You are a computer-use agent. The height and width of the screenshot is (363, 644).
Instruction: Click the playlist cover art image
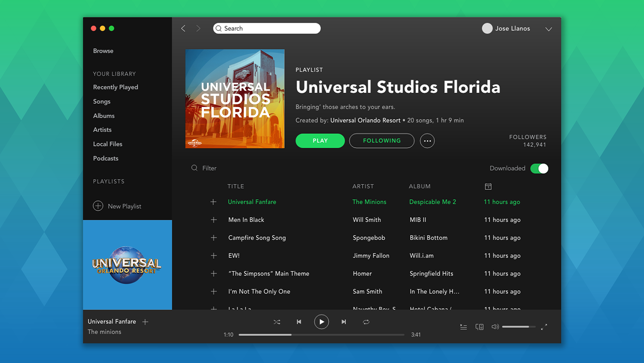coord(235,99)
